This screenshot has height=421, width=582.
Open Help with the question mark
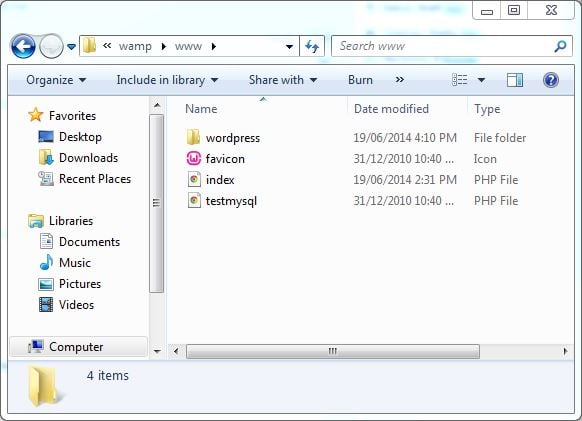point(551,80)
